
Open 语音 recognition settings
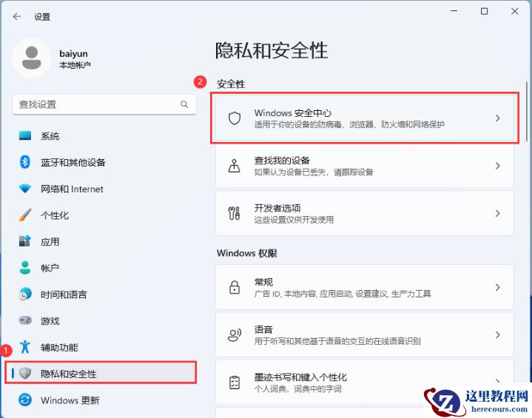pos(365,335)
